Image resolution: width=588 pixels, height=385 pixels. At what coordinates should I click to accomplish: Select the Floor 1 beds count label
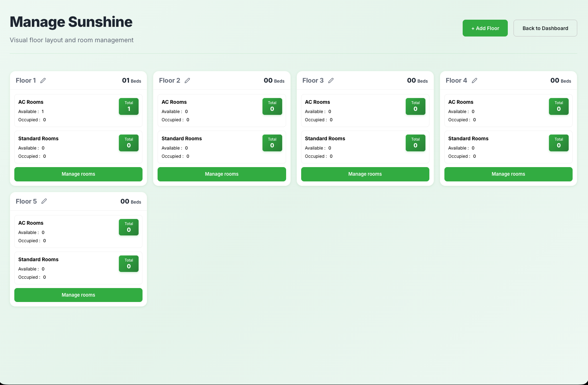tap(131, 81)
